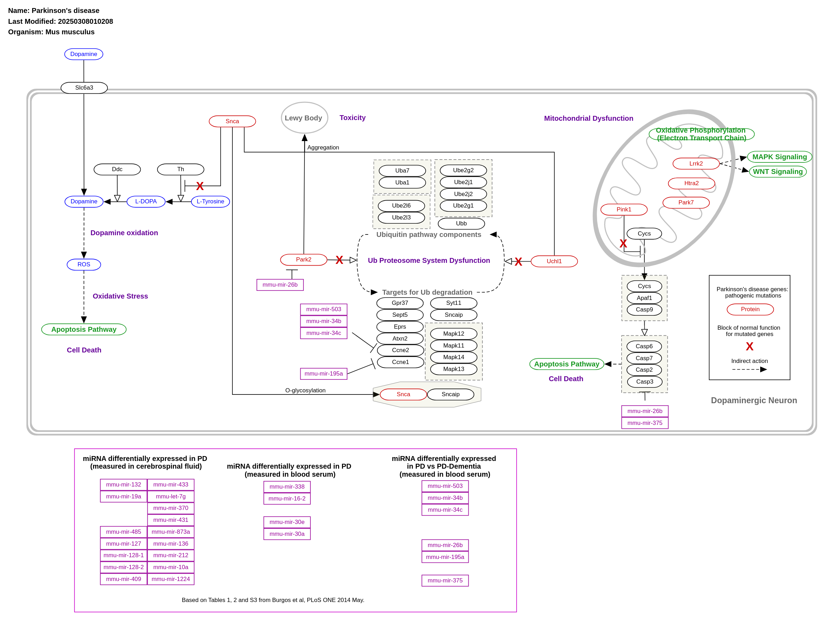Select the Gpr37 node
Image resolution: width=840 pixels, height=630 pixels.
click(x=400, y=303)
